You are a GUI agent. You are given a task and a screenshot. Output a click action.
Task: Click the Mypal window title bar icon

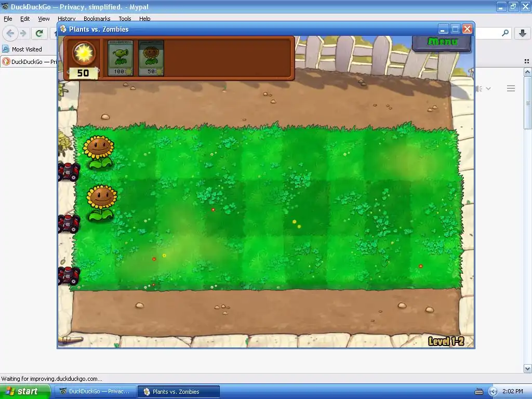click(5, 6)
